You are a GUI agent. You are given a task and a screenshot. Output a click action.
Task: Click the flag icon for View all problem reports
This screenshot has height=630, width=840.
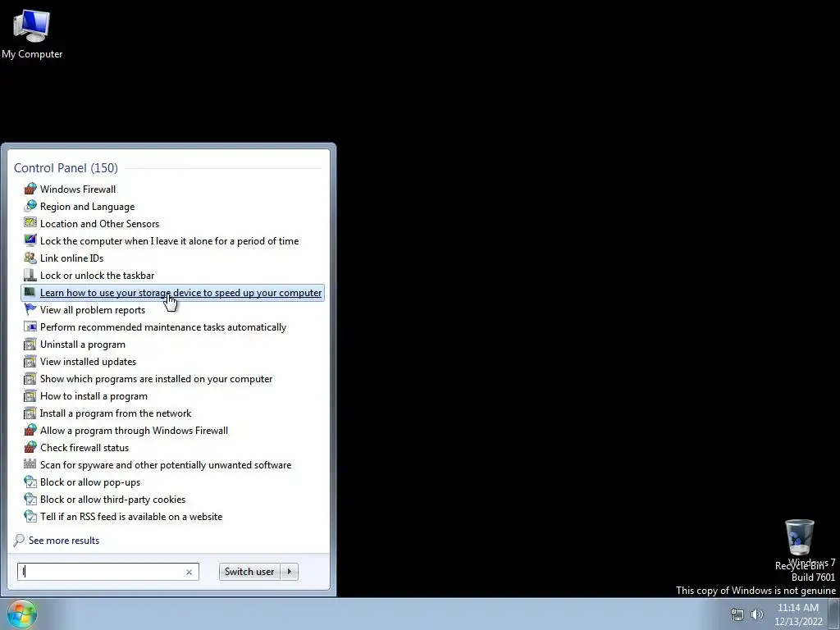coord(30,309)
